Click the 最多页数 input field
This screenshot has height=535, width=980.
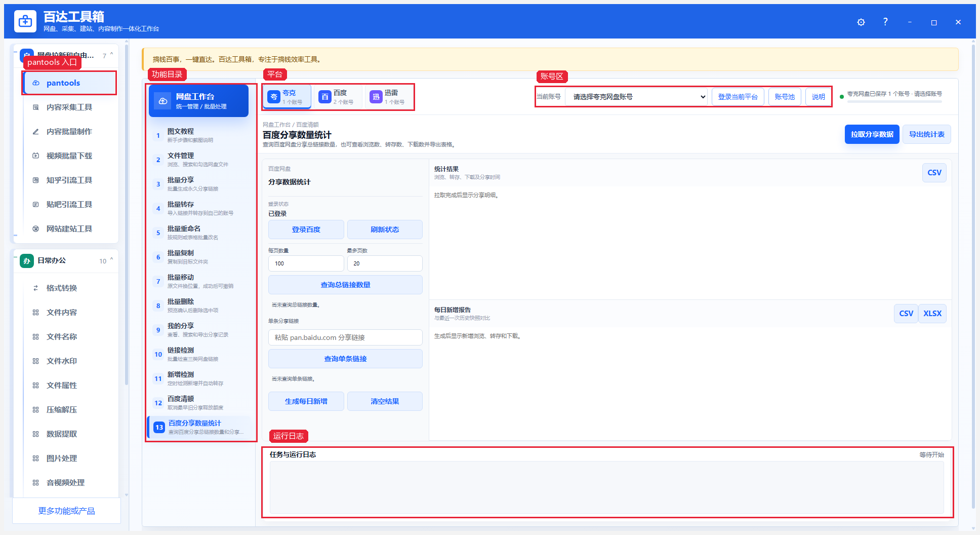coord(385,263)
